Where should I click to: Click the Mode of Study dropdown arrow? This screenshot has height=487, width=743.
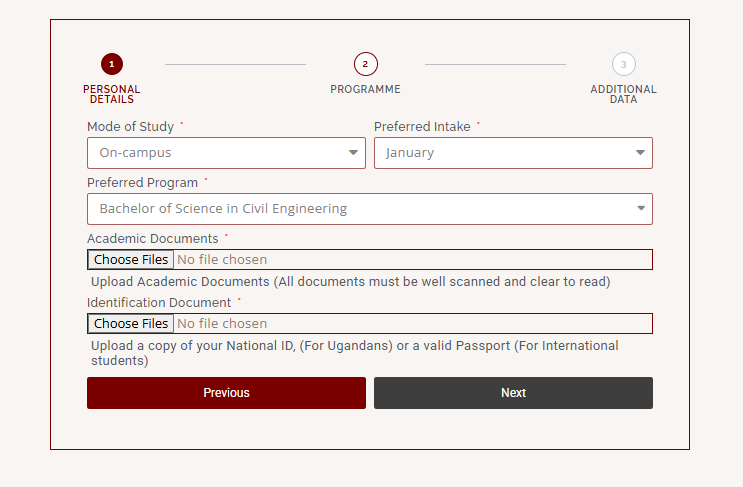coord(353,153)
